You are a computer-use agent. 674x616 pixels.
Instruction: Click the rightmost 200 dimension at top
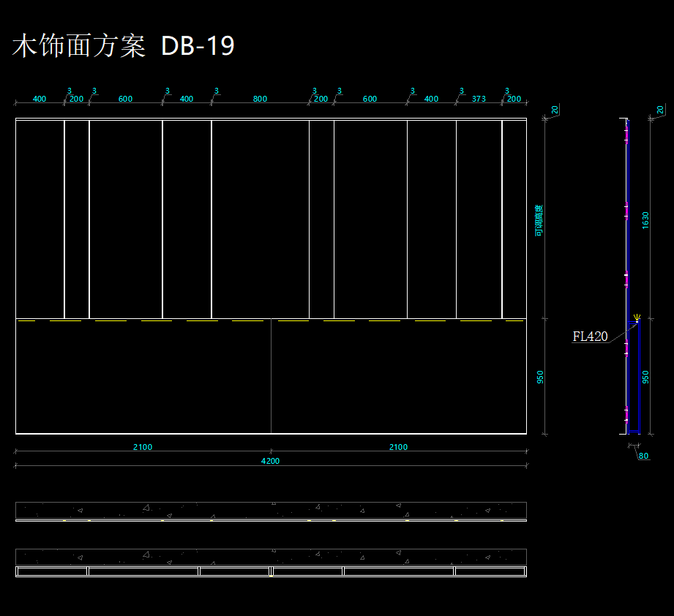514,99
